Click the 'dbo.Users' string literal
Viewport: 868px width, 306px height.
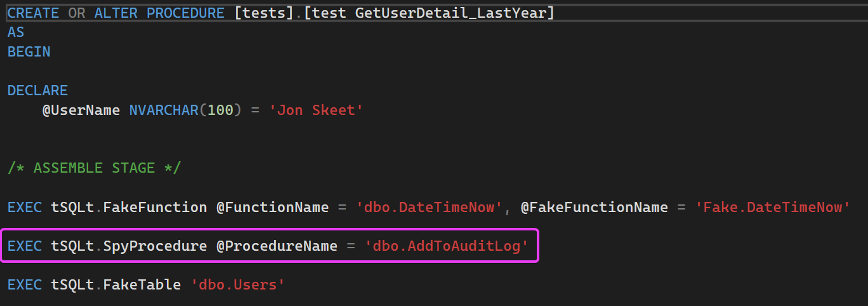tap(238, 284)
